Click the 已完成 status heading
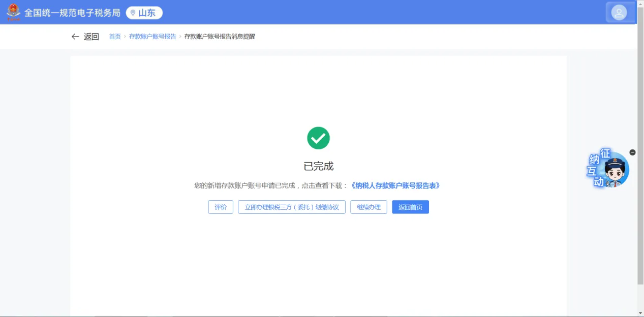 318,166
